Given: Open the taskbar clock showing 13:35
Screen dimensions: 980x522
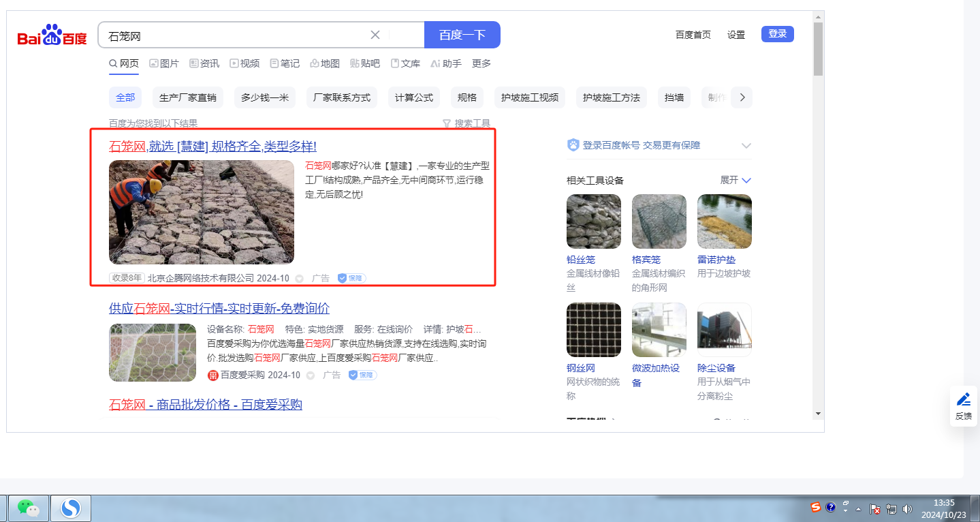Looking at the screenshot, I should [x=944, y=508].
